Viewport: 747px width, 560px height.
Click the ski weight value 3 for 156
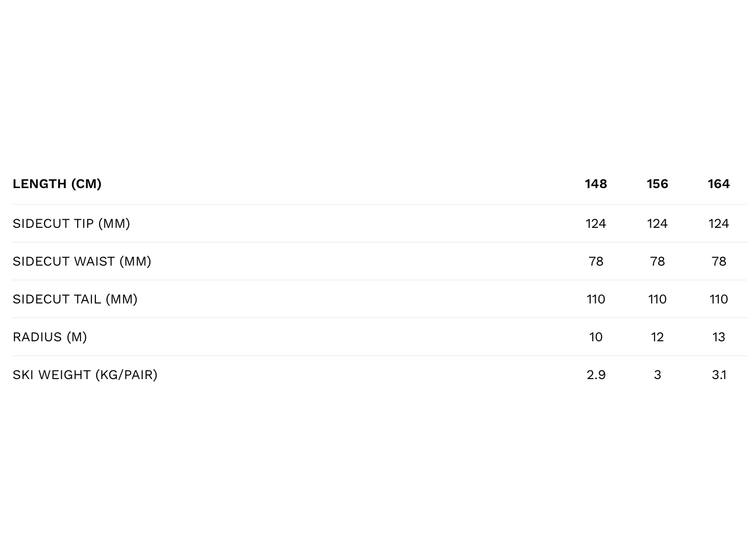point(657,375)
